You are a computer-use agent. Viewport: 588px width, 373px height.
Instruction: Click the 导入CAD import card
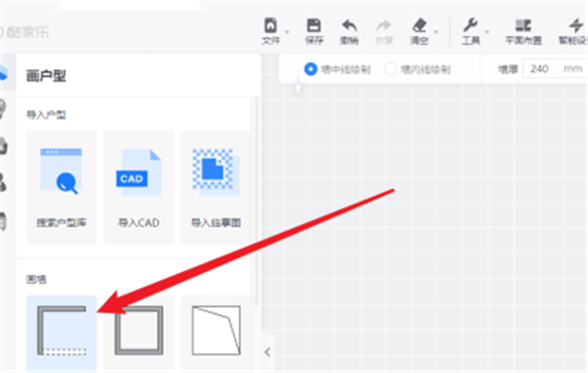139,187
